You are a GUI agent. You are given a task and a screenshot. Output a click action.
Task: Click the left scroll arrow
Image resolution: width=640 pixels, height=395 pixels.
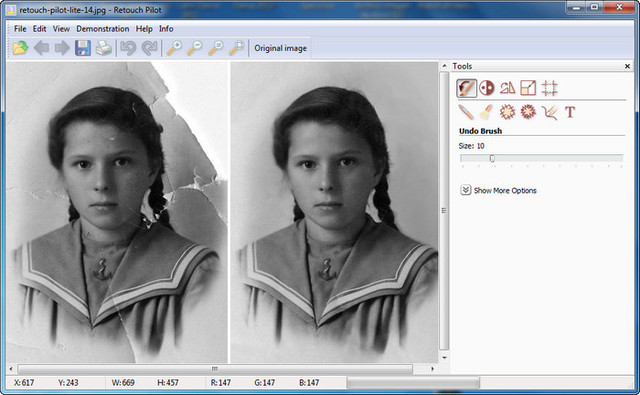11,369
